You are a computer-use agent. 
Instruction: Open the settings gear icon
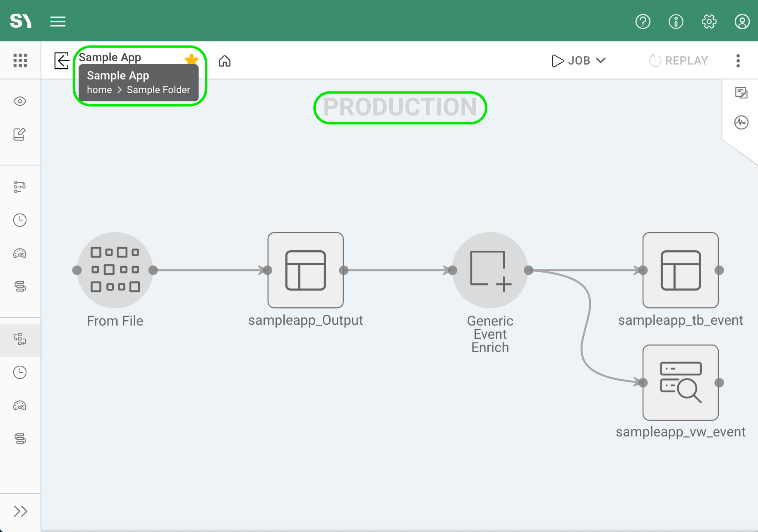pyautogui.click(x=709, y=22)
